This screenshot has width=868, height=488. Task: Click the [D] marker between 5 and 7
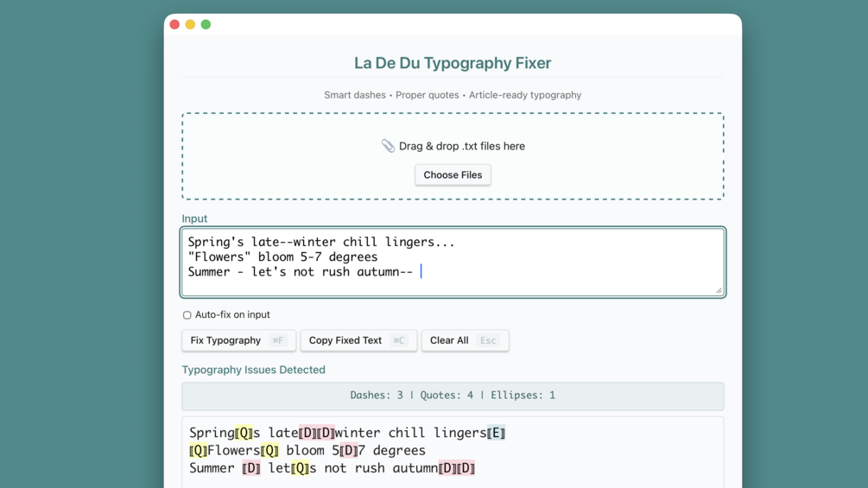point(349,450)
